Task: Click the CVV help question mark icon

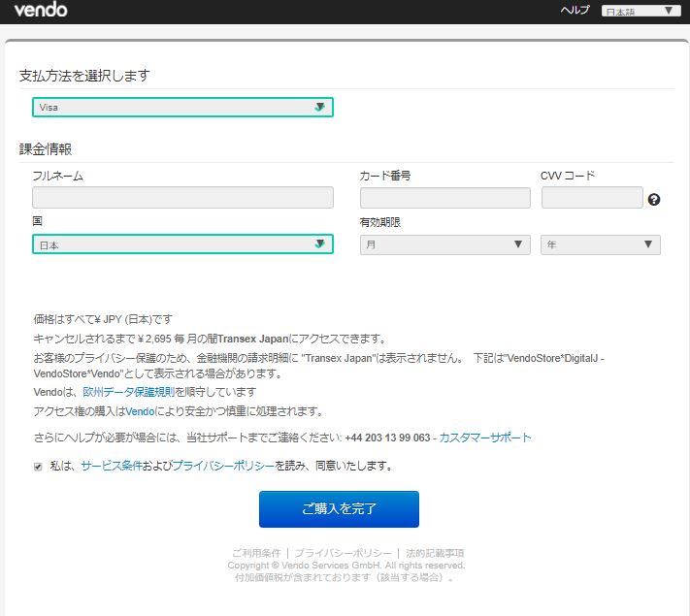Action: (654, 200)
